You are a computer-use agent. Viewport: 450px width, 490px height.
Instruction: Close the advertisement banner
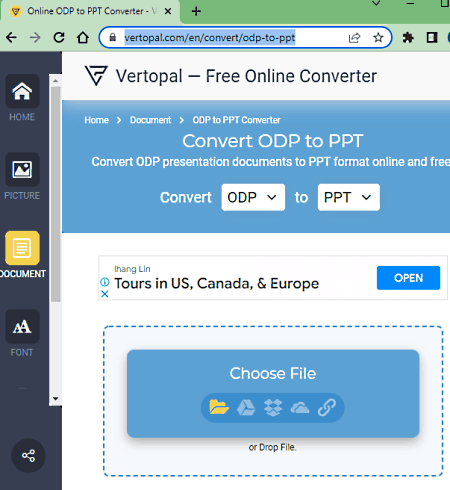105,294
